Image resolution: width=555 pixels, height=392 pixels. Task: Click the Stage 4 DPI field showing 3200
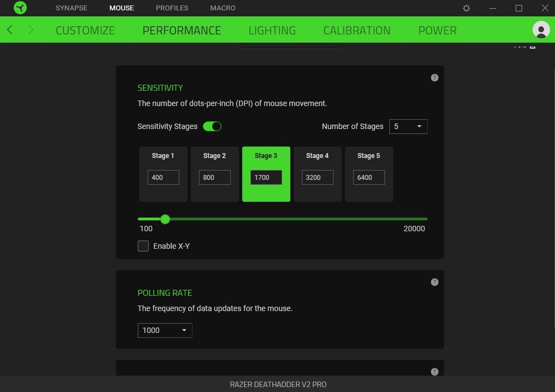pos(318,177)
